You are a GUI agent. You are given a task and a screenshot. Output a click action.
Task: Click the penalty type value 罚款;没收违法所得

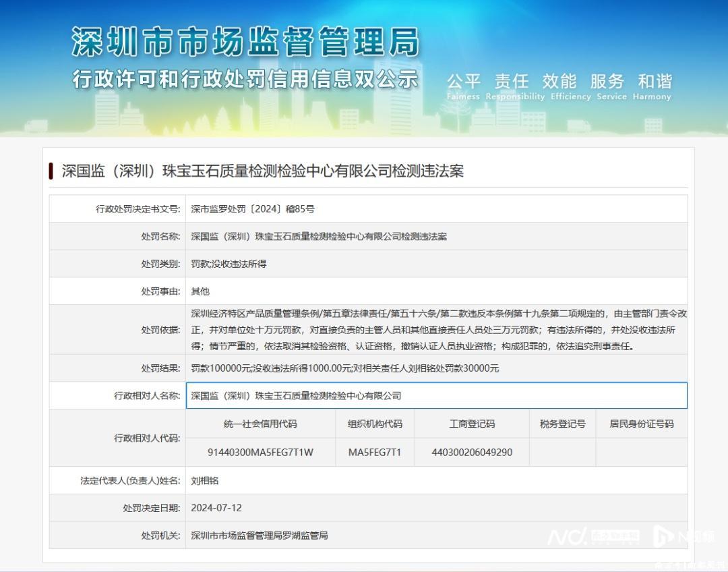pos(229,264)
